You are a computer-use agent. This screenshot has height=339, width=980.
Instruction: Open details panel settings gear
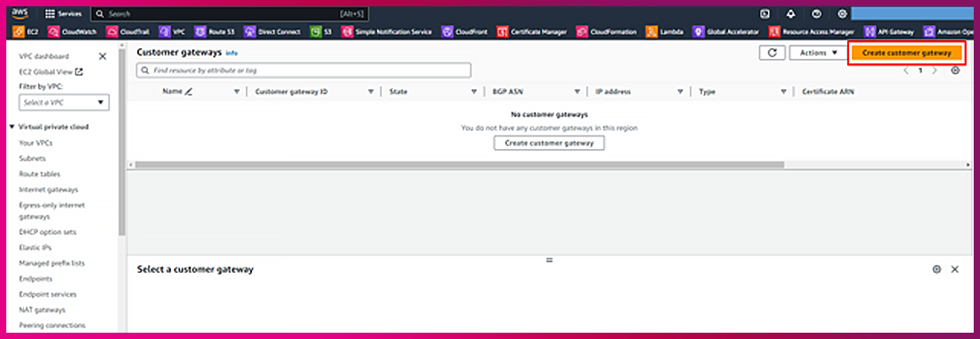click(936, 269)
